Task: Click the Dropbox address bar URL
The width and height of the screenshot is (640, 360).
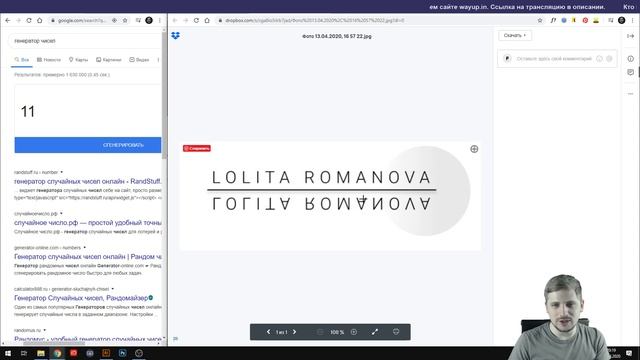Action: [x=315, y=20]
